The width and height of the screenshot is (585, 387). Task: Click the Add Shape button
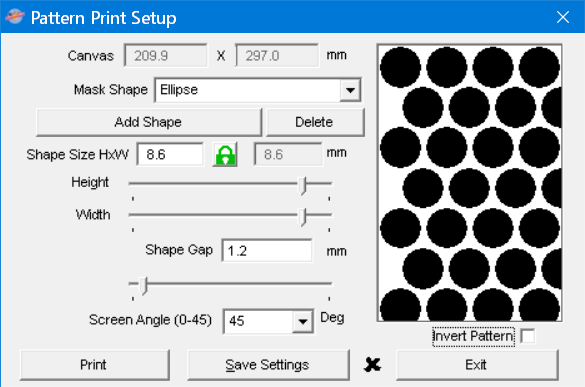149,122
